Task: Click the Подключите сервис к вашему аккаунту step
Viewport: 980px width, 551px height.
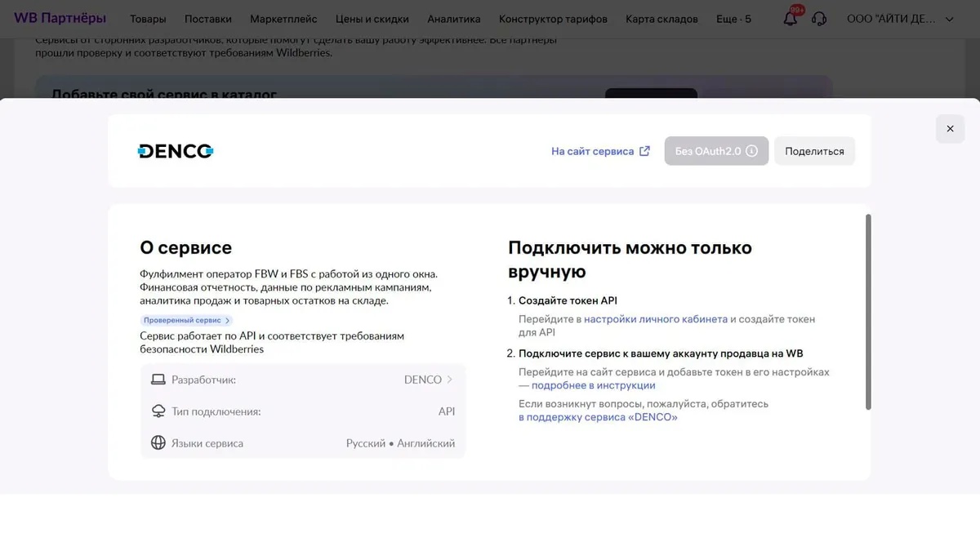Action: (x=661, y=353)
